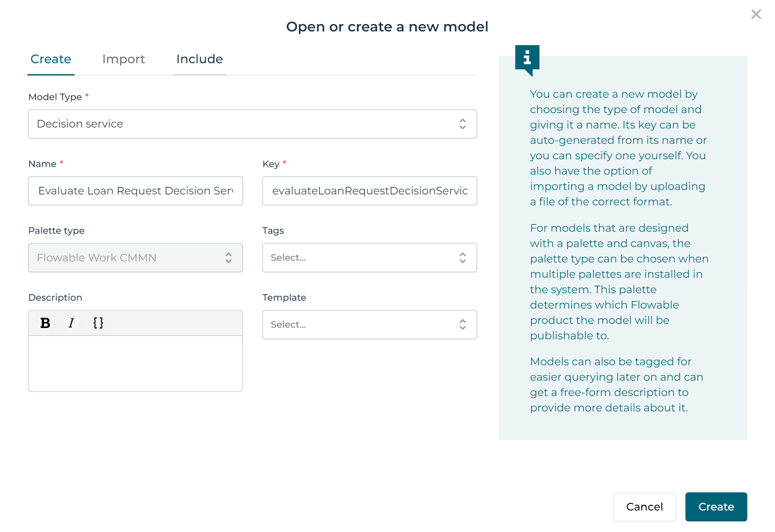
Task: Close the model creation dialog
Action: click(x=756, y=14)
